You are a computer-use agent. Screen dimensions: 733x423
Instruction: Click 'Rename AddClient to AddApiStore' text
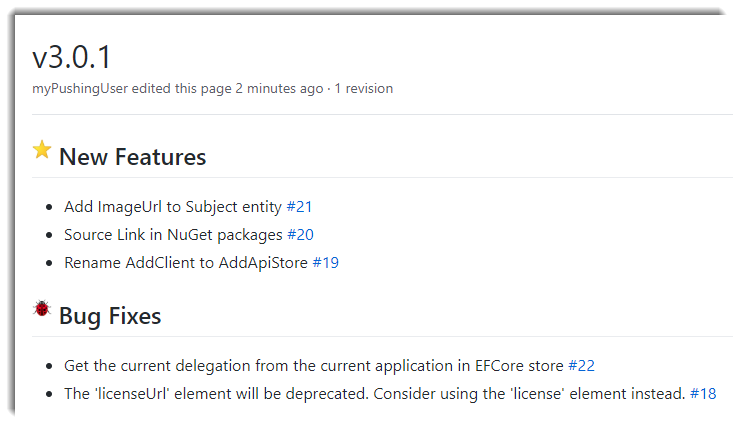click(186, 263)
